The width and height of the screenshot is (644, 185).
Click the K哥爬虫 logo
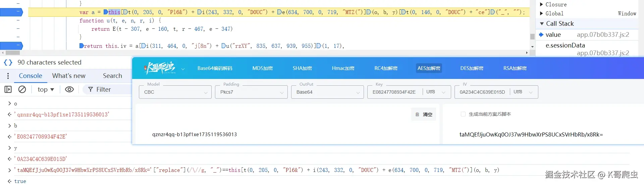160,68
